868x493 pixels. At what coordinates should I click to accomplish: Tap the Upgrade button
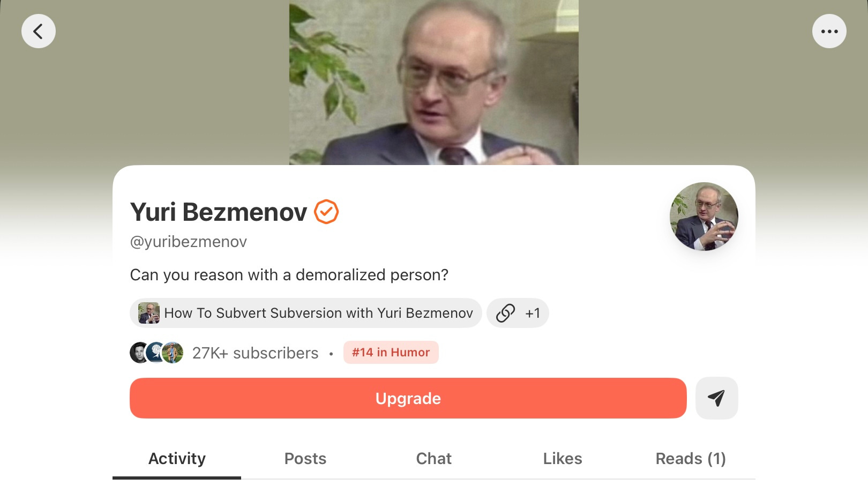click(x=408, y=398)
